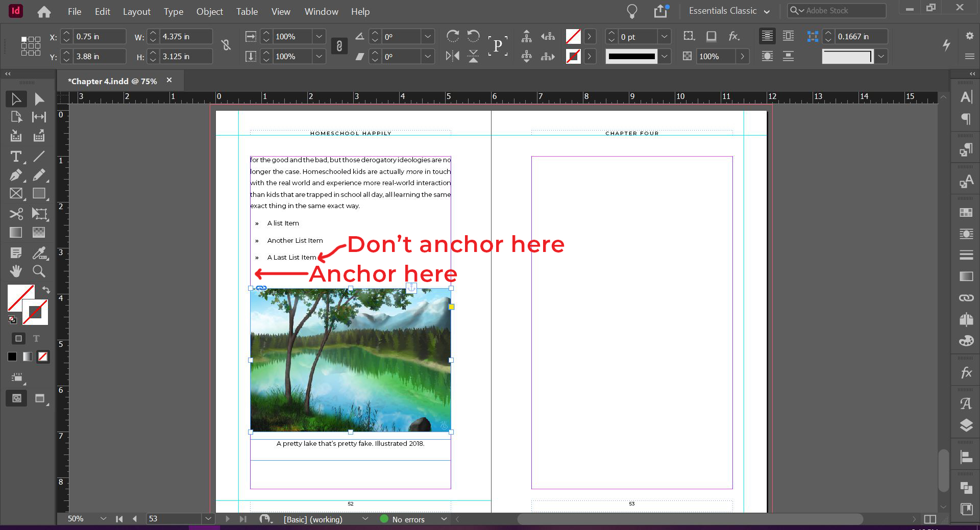Viewport: 980px width, 530px height.
Task: Select the Hand tool
Action: [x=15, y=271]
